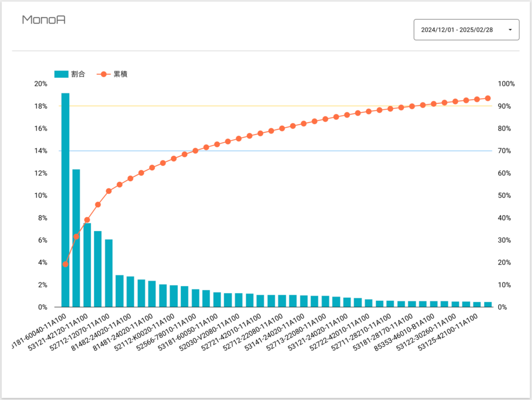Click the orange 累積 legend marker
This screenshot has width=532, height=400.
103,74
